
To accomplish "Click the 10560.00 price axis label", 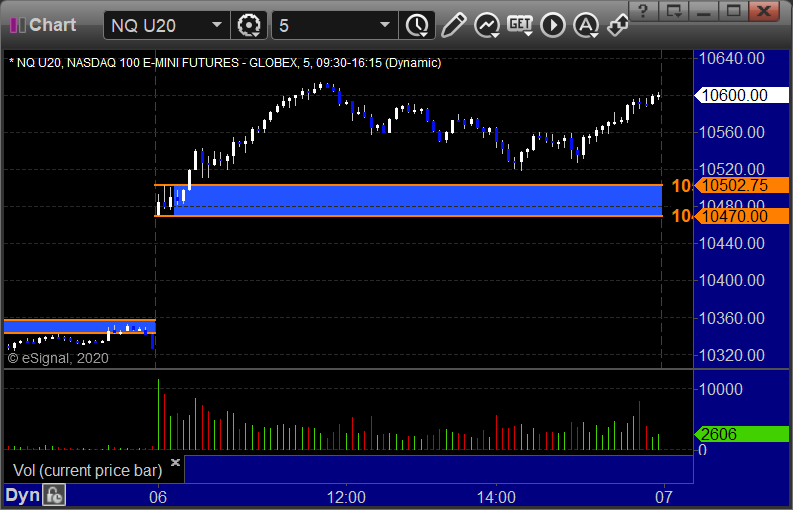I will click(731, 132).
